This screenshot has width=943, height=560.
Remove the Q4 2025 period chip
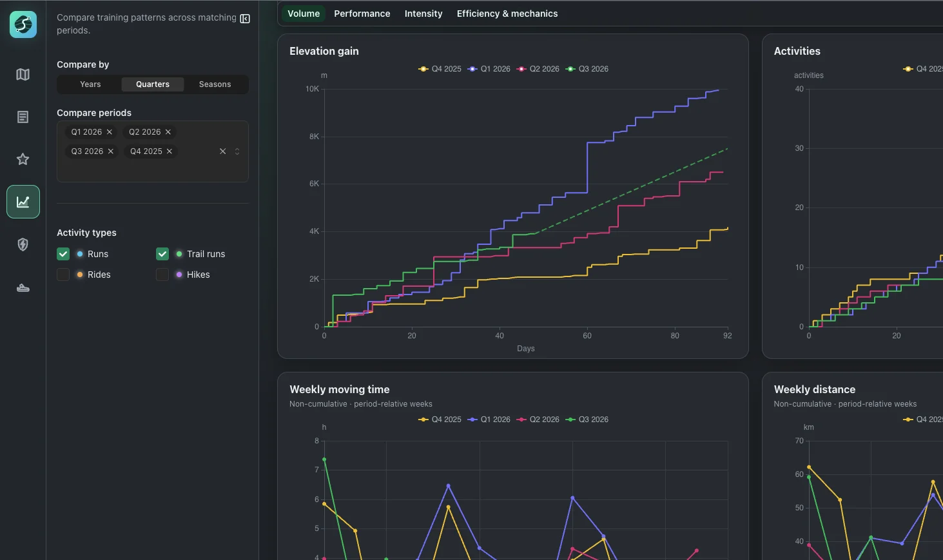[x=170, y=151]
